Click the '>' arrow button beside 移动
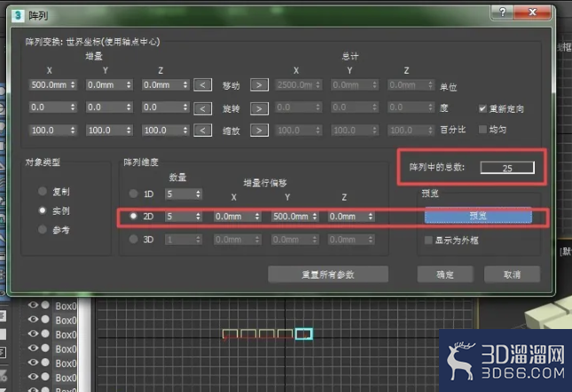The height and width of the screenshot is (392, 572). point(259,85)
